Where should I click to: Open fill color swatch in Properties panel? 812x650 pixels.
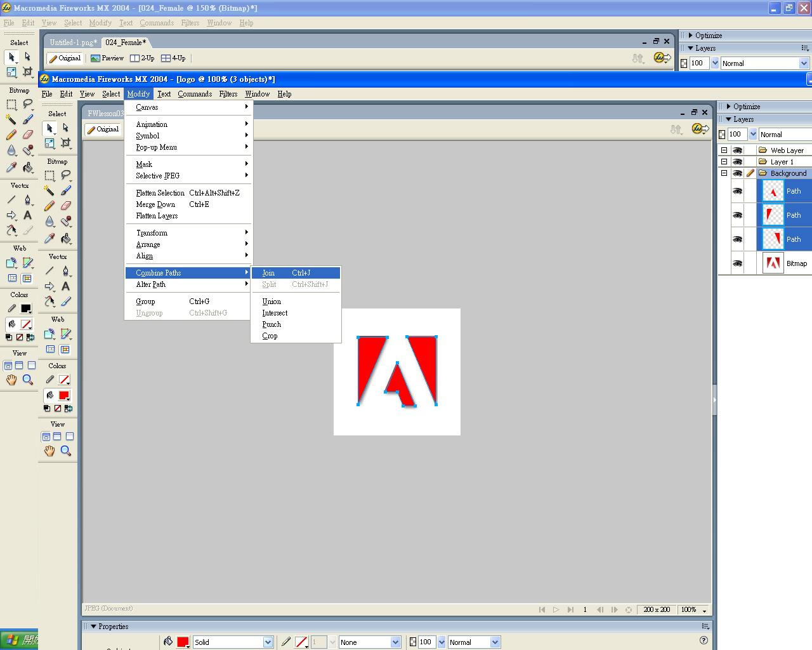[183, 642]
